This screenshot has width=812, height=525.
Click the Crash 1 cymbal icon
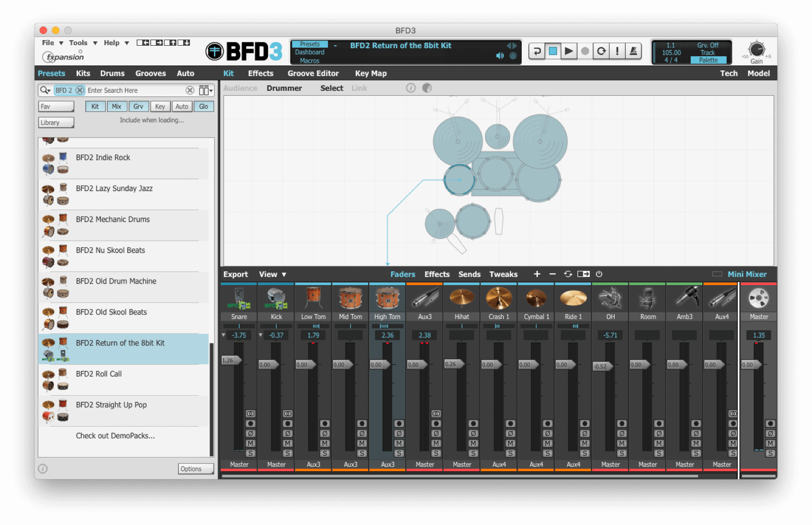click(499, 298)
